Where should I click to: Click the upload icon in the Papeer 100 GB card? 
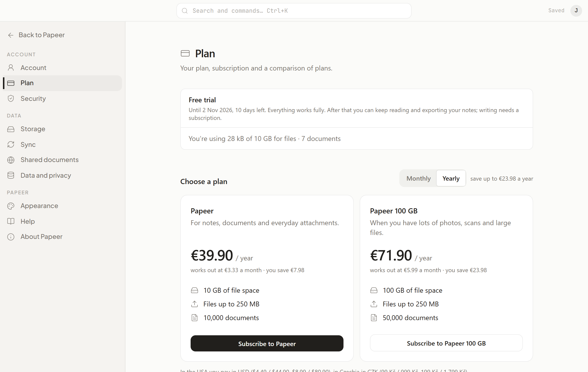click(x=374, y=304)
